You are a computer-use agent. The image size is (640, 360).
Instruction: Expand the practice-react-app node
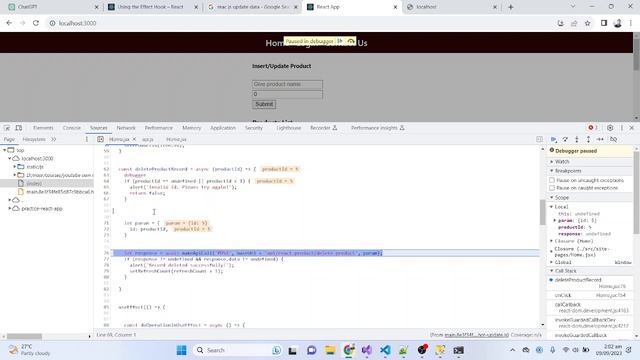(x=9, y=209)
